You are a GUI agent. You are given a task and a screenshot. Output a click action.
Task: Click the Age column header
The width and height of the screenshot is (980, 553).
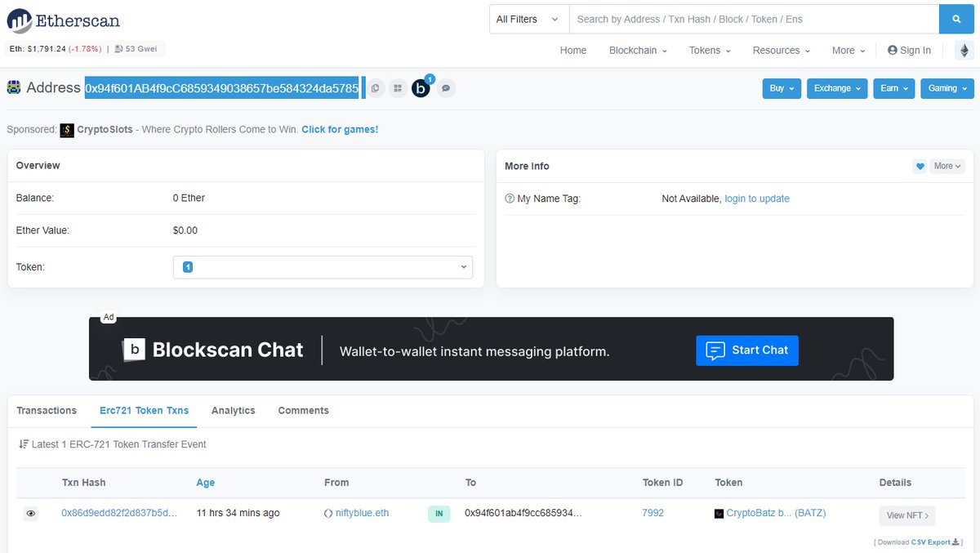pyautogui.click(x=206, y=483)
